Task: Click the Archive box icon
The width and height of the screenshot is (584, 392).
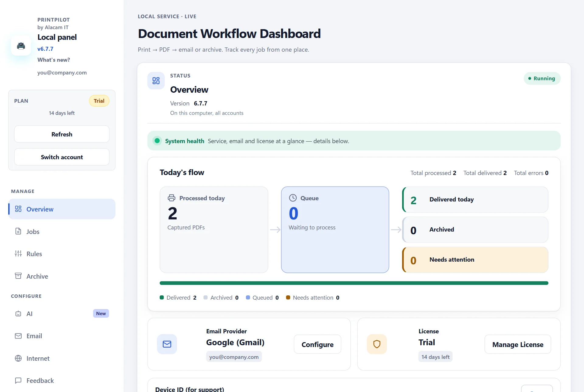Action: point(18,276)
